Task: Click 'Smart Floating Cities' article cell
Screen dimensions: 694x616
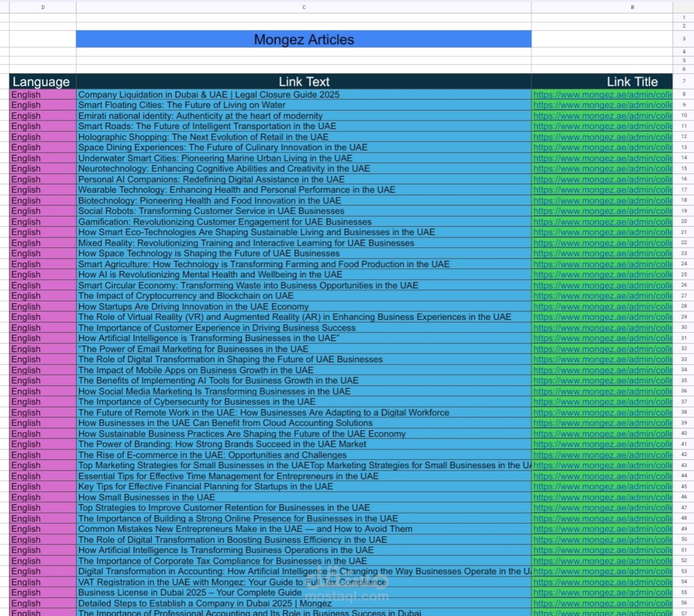Action: [x=304, y=105]
